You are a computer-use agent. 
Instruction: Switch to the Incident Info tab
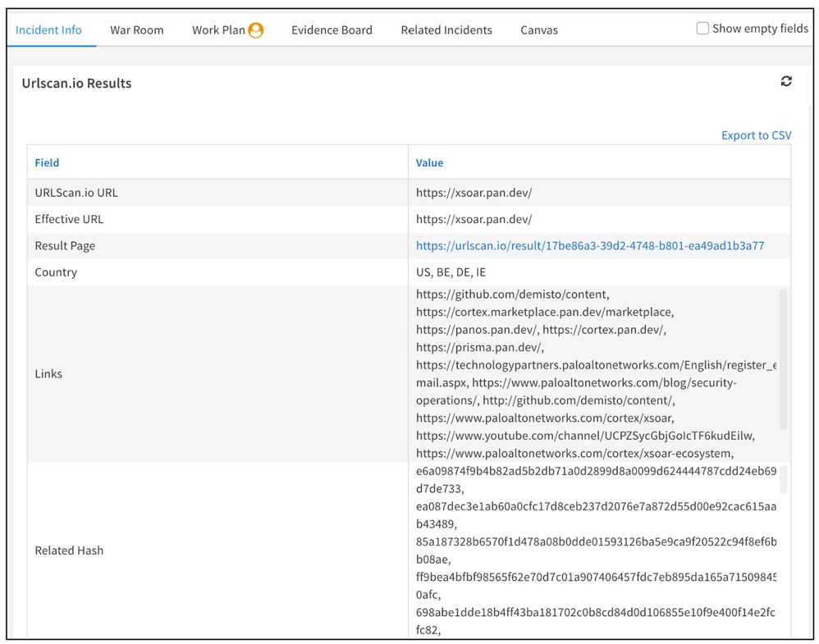49,30
